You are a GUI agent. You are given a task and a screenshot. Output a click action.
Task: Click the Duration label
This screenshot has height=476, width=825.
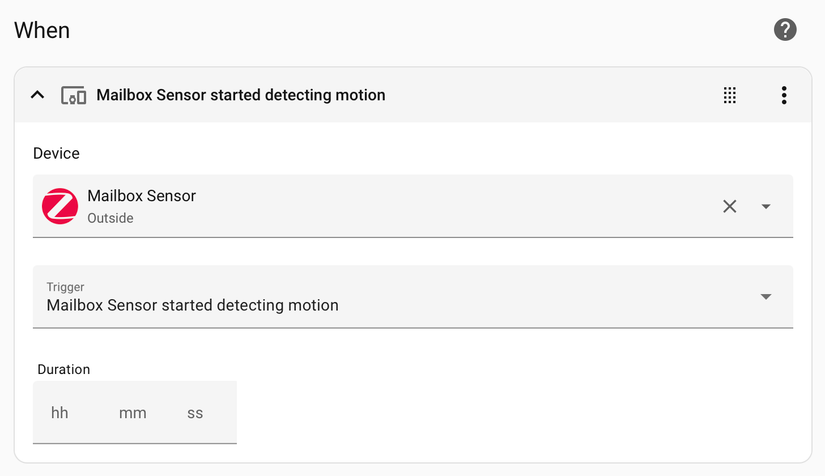pyautogui.click(x=64, y=369)
